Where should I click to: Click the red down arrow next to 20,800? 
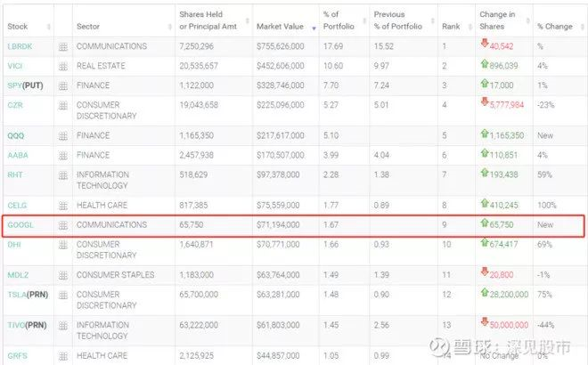(485, 272)
